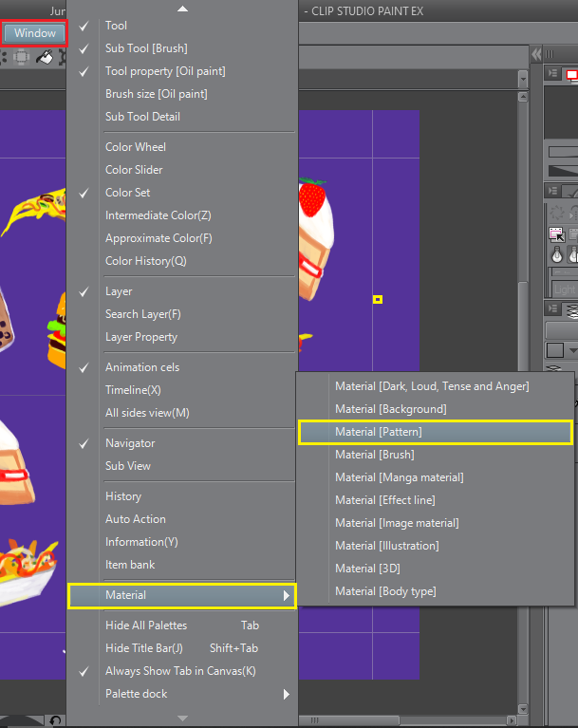Toggle Tool property [Oil paint] palette
578x728 pixels.
[x=181, y=71]
